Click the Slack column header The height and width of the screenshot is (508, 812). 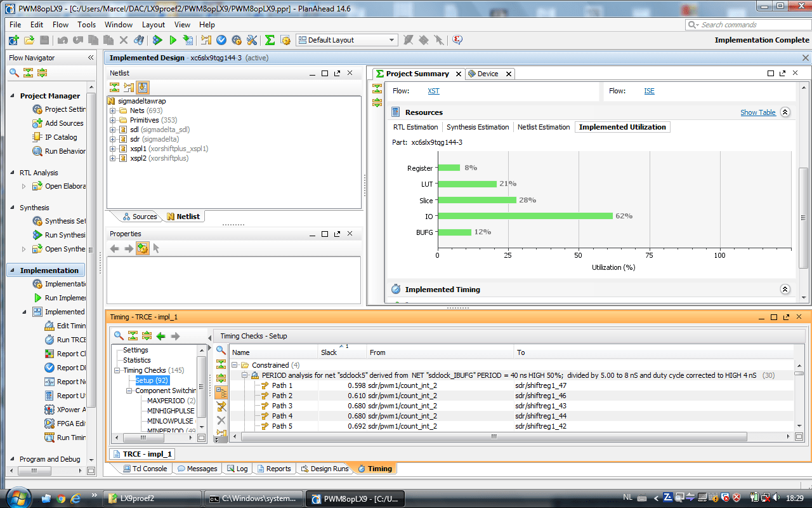tap(342, 352)
